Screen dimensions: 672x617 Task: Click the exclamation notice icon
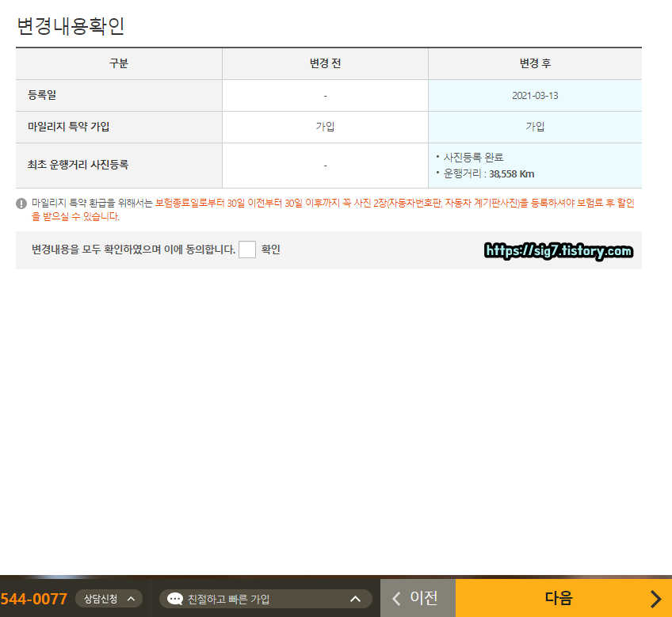(21, 204)
